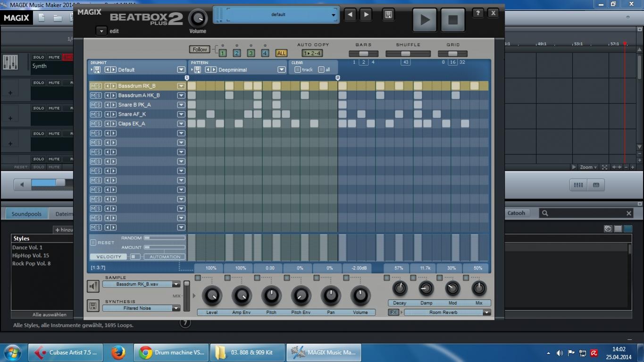
Task: Enable automation checkbox above Level knob
Action: (x=198, y=278)
